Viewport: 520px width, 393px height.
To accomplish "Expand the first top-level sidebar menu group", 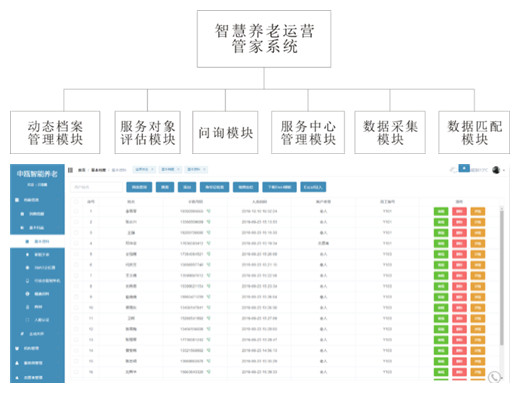I will [x=37, y=200].
